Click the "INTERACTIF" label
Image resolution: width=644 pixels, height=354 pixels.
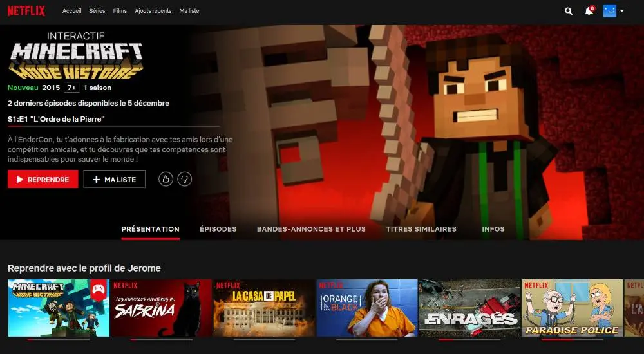(75, 36)
